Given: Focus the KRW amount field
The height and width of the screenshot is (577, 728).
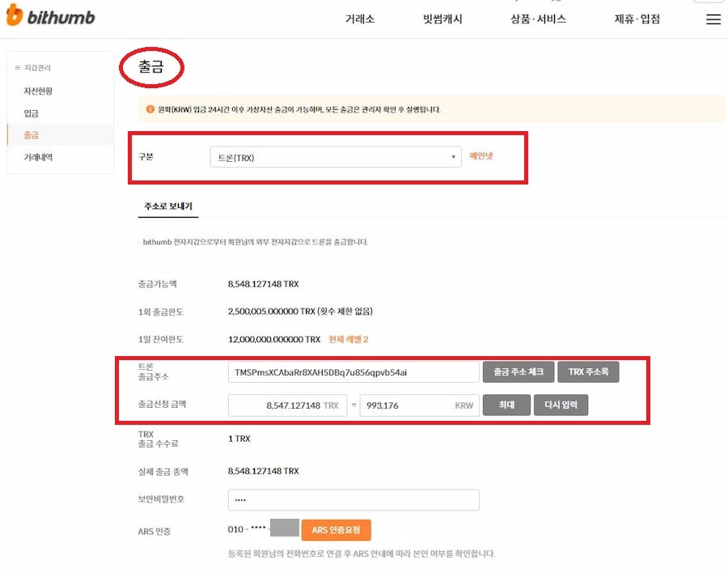Looking at the screenshot, I should point(419,405).
